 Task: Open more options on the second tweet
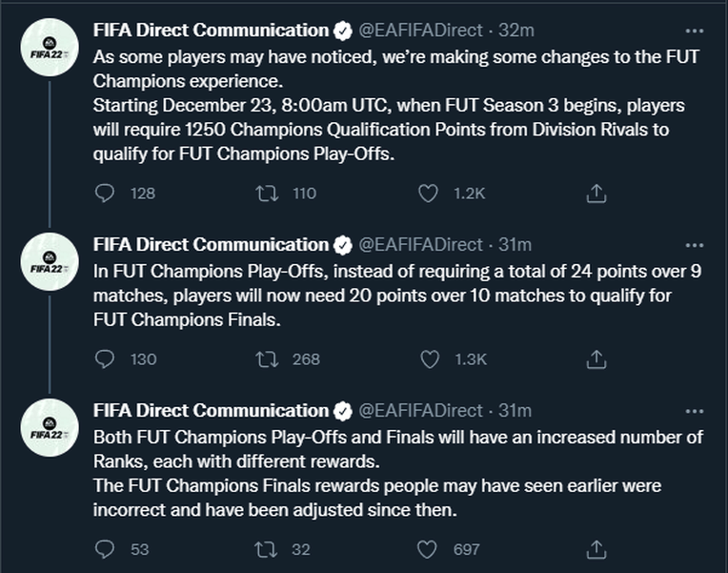695,245
